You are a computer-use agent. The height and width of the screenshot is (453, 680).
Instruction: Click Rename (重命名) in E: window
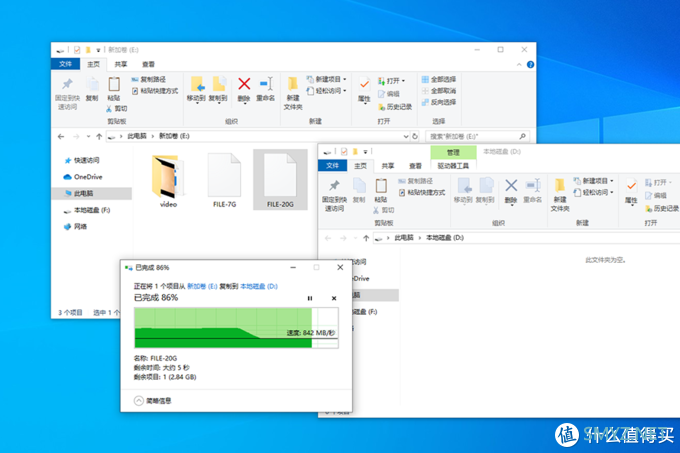pos(265,90)
